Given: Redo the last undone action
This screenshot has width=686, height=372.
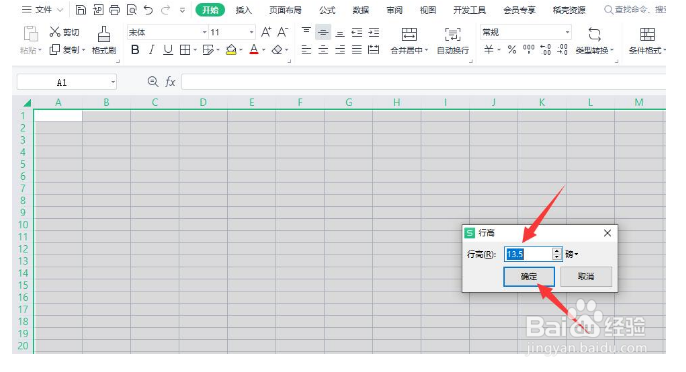Looking at the screenshot, I should coord(165,10).
